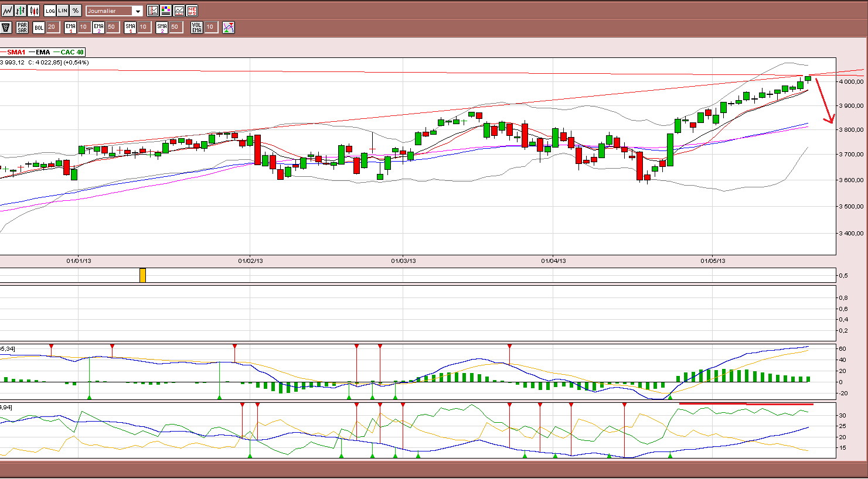Enable the LOG scale
This screenshot has height=479, width=868.
click(x=50, y=11)
